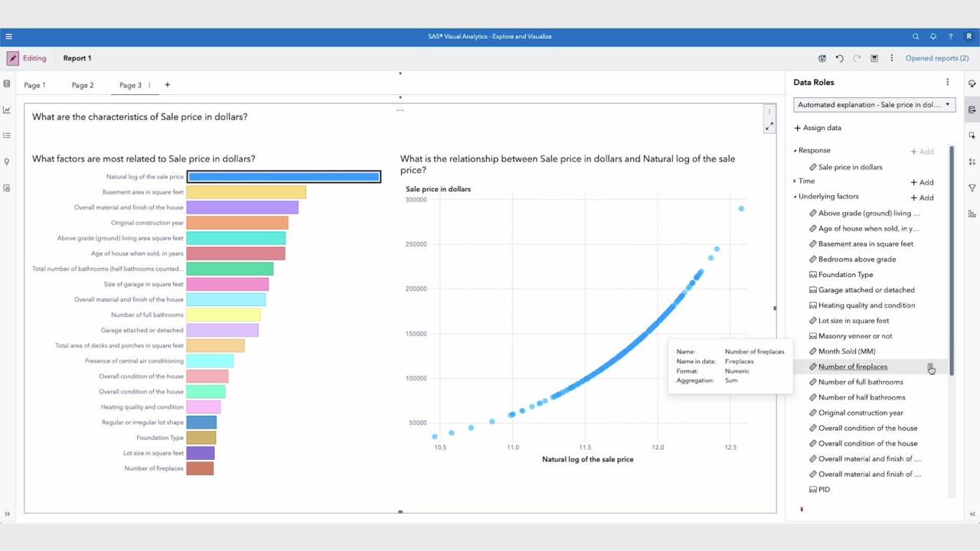Viewport: 980px width, 551px height.
Task: Open the Automated explanation object dropdown
Action: click(x=874, y=105)
